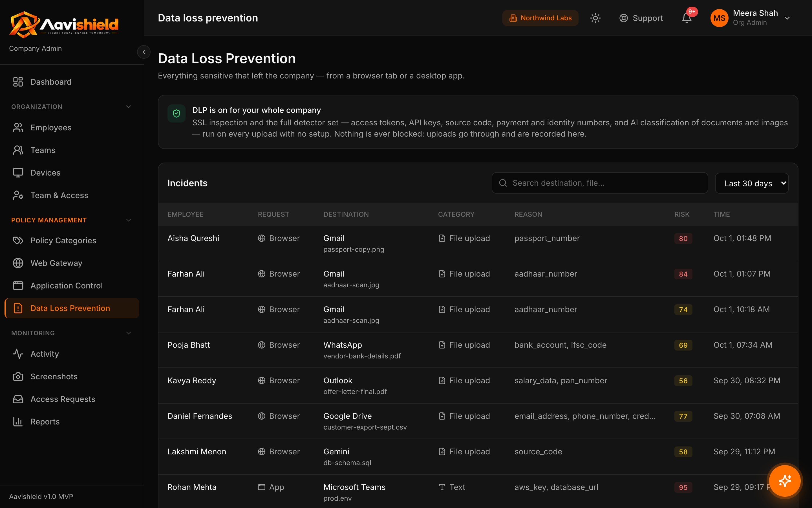Collapse the Organization section chevron

129,107
